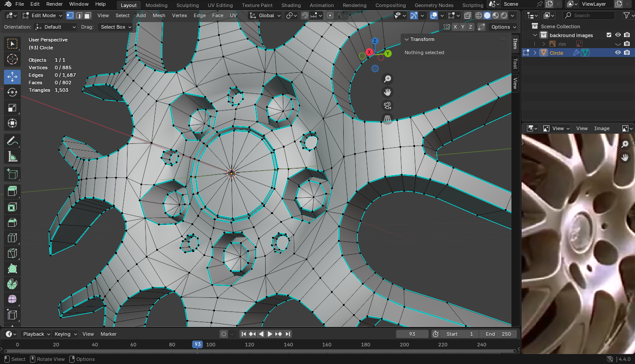Expand the rim item in outliner
This screenshot has width=635, height=364.
click(x=544, y=44)
